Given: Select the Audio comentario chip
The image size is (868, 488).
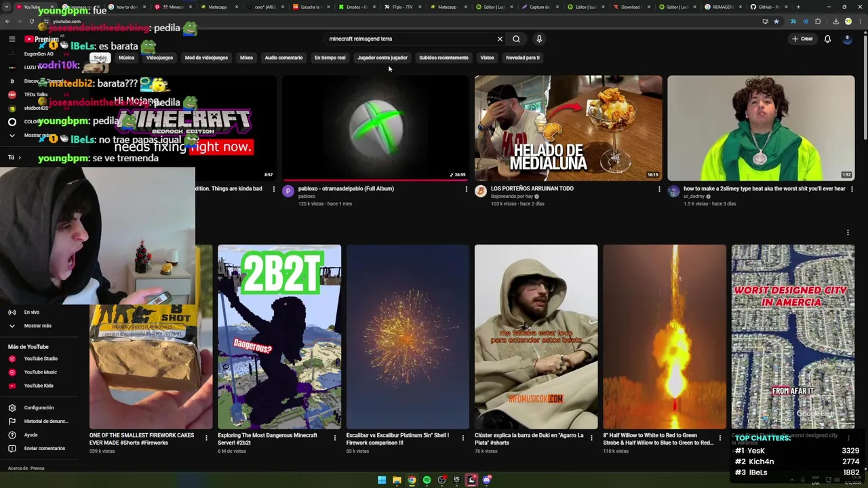Looking at the screenshot, I should pyautogui.click(x=283, y=58).
